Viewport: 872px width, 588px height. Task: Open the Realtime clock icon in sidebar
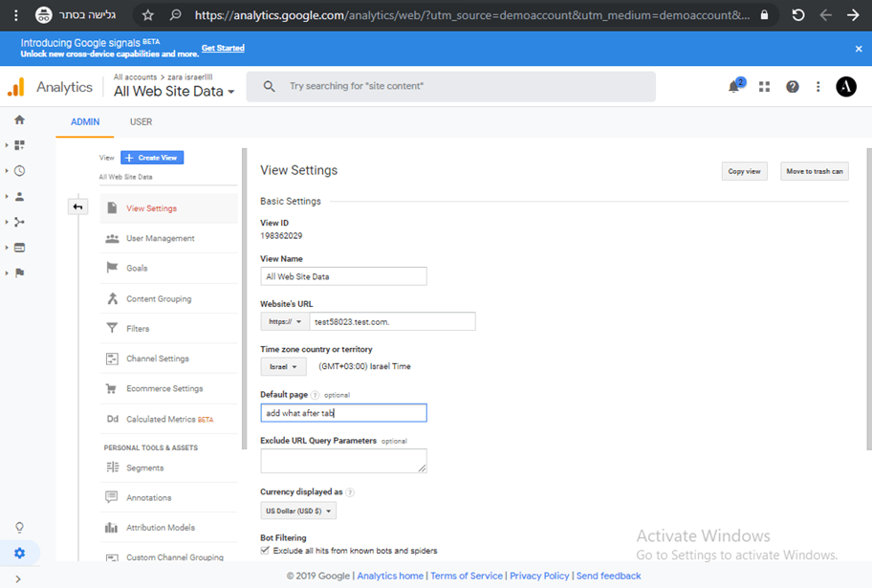click(x=19, y=171)
